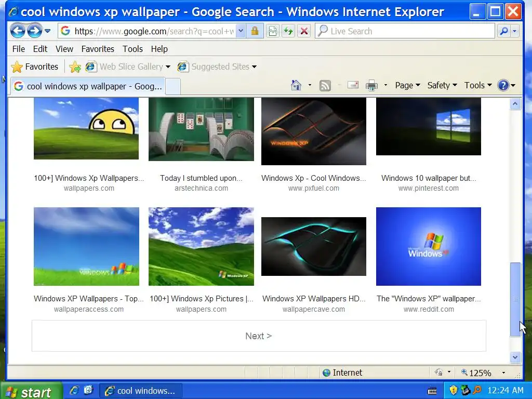
Task: Click the Refresh green arrows icon
Action: 288,31
